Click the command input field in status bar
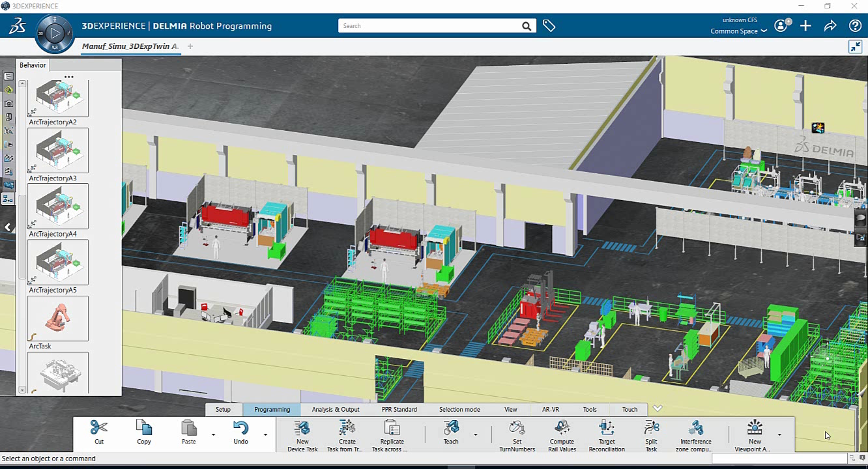The width and height of the screenshot is (868, 469). [779, 459]
